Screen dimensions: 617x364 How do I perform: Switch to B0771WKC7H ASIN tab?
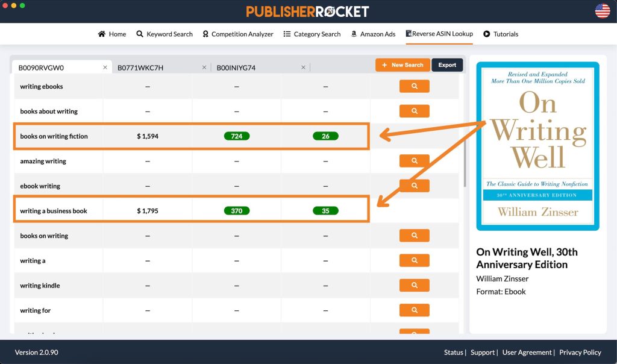[x=161, y=67]
